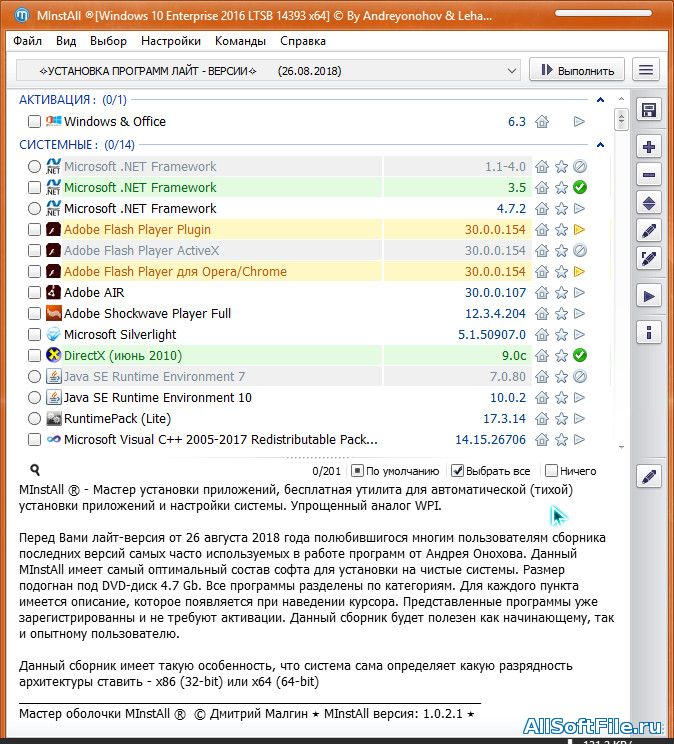Toggle the Ничего option
Image resolution: width=674 pixels, height=744 pixels.
tap(571, 471)
